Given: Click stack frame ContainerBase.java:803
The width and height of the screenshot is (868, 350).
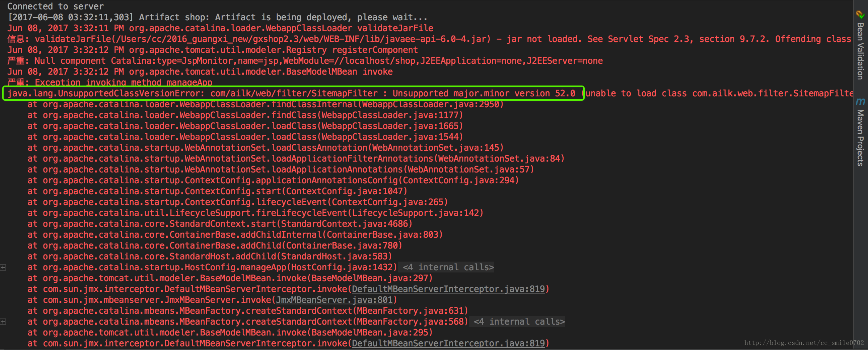Looking at the screenshot, I should coord(235,235).
